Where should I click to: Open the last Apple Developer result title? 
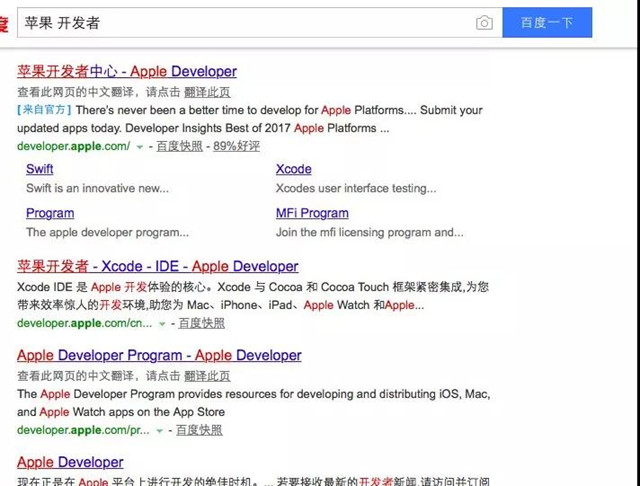[x=70, y=462]
